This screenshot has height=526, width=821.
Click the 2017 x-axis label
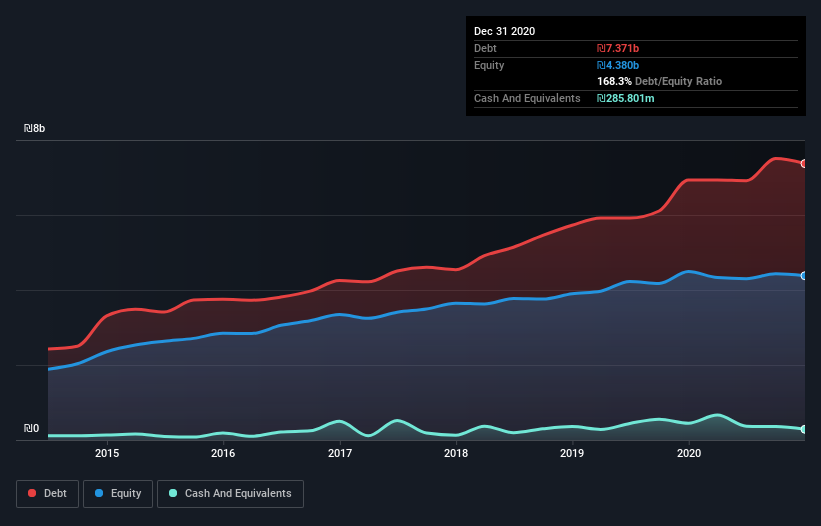point(340,453)
